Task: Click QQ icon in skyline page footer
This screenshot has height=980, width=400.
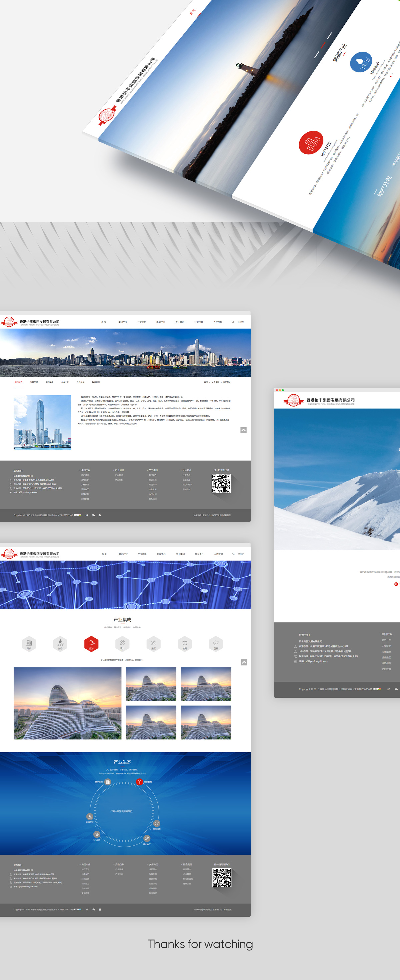Action: point(100,515)
